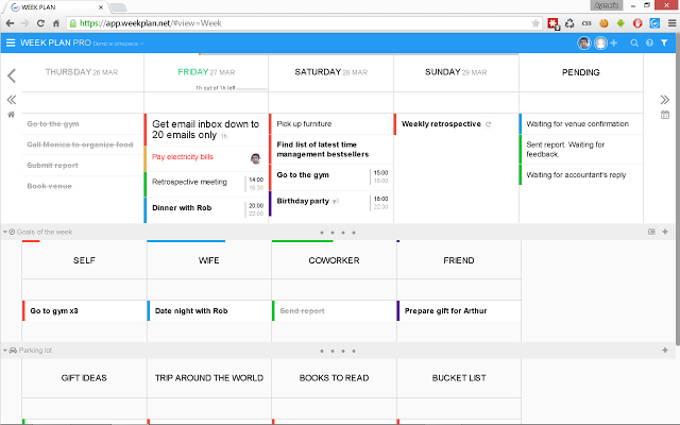Open the hamburger menu in Week Plan header
The width and height of the screenshot is (680, 425).
point(10,42)
